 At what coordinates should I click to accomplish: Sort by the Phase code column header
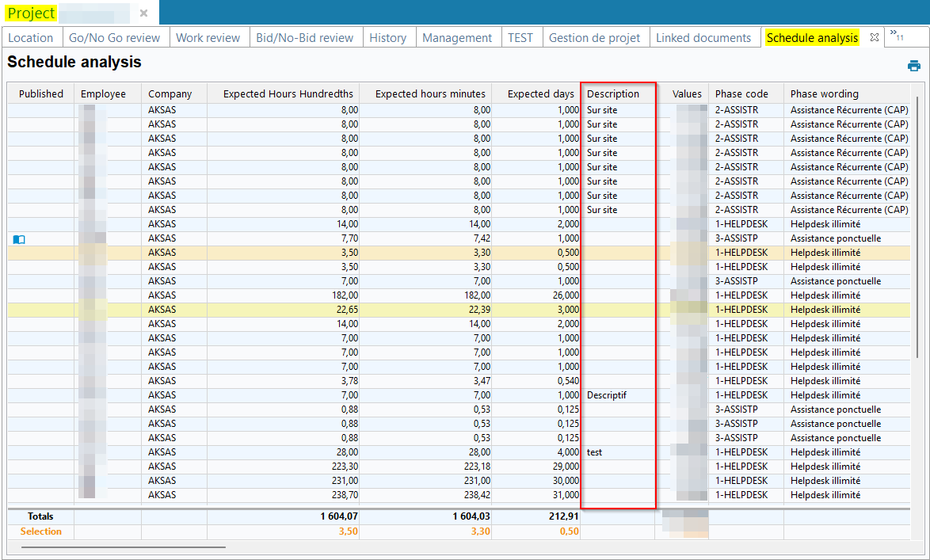741,93
